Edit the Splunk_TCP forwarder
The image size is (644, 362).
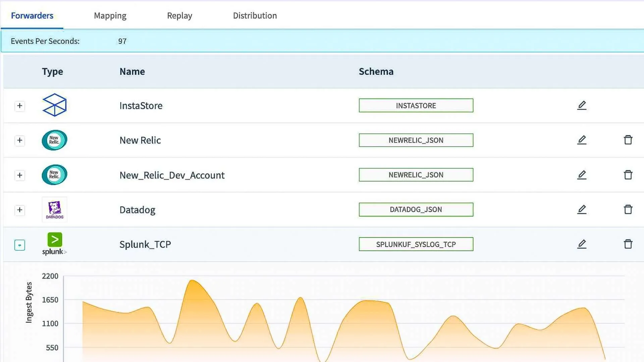point(582,244)
